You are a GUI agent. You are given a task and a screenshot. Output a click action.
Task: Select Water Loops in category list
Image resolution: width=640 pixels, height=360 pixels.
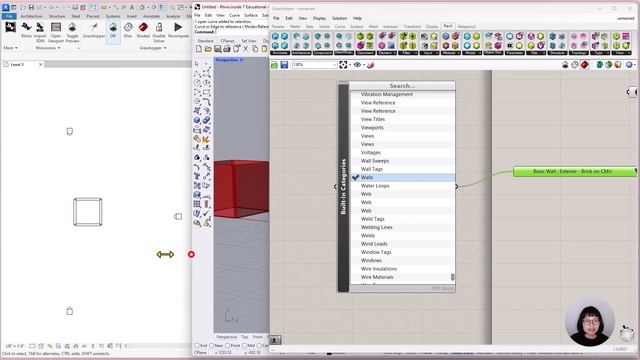(x=402, y=186)
